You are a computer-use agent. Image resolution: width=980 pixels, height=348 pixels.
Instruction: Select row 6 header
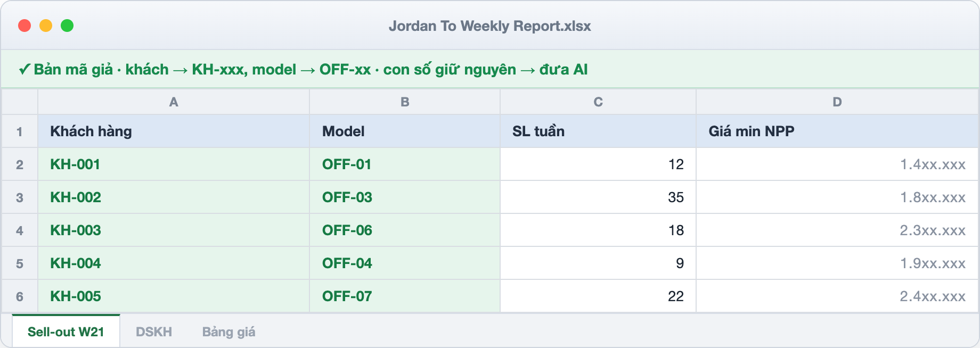(20, 296)
